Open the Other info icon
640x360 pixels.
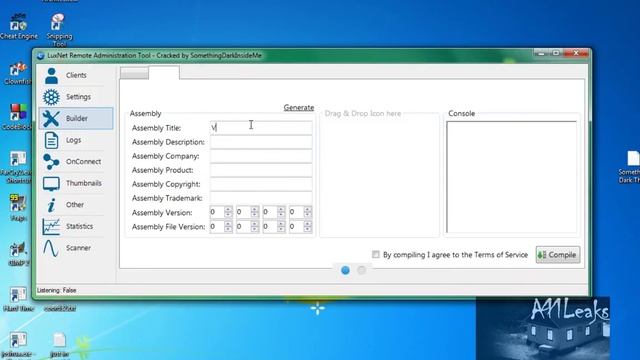click(x=51, y=205)
